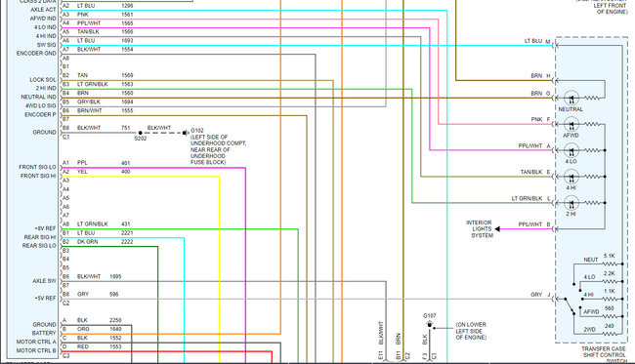
Task: Click the S202 splice dot
Action: (x=140, y=133)
